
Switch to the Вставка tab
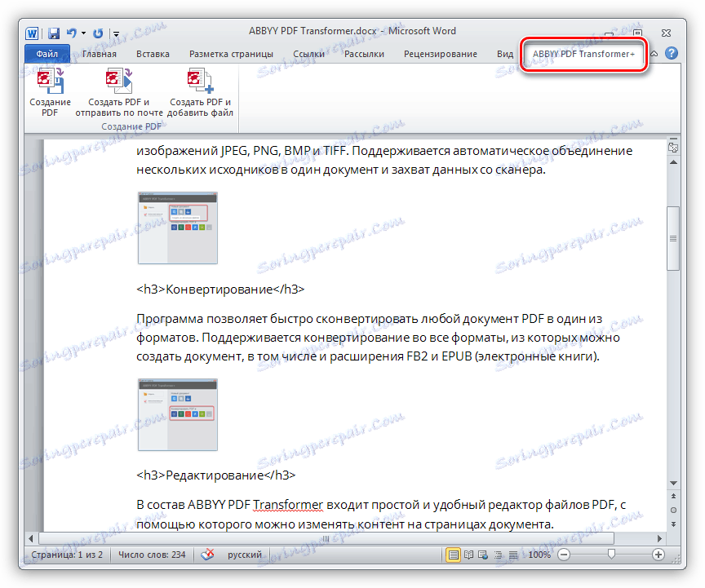[153, 54]
